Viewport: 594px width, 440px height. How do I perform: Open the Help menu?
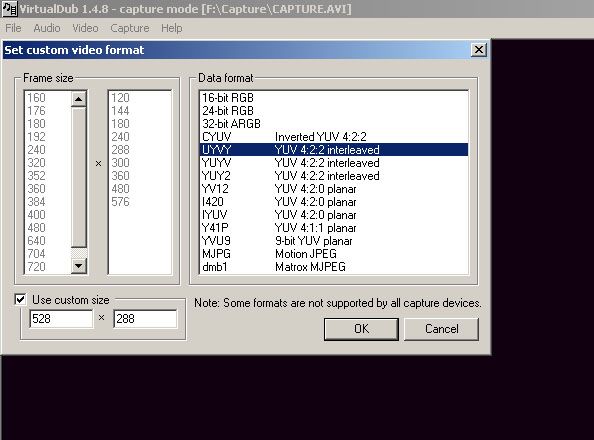(172, 28)
